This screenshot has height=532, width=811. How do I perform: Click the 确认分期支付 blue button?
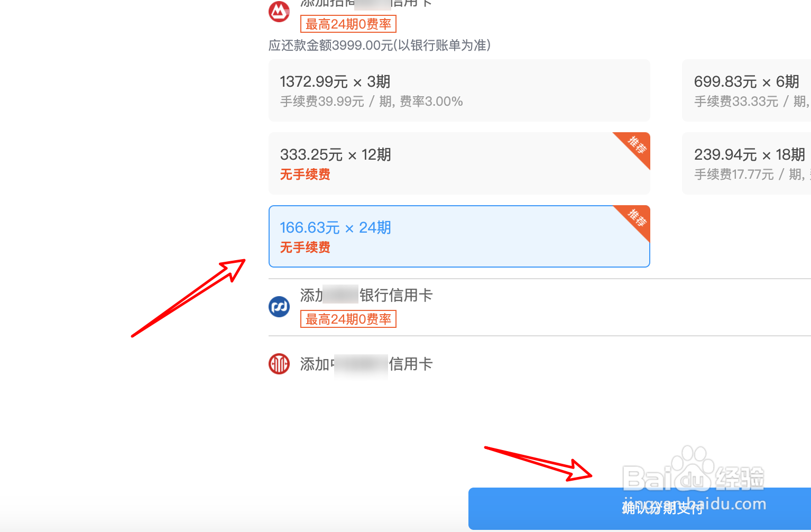[x=640, y=509]
